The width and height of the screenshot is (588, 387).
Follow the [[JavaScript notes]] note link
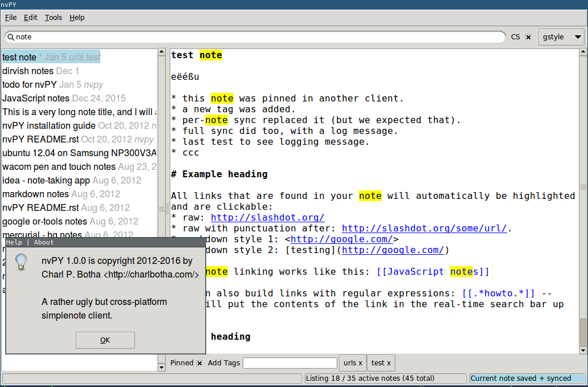pyautogui.click(x=433, y=272)
